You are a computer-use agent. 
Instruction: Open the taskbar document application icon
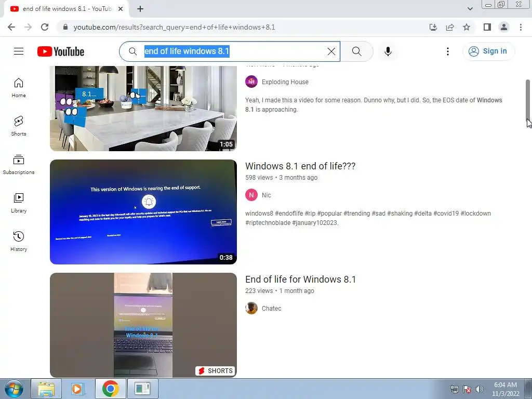point(142,389)
